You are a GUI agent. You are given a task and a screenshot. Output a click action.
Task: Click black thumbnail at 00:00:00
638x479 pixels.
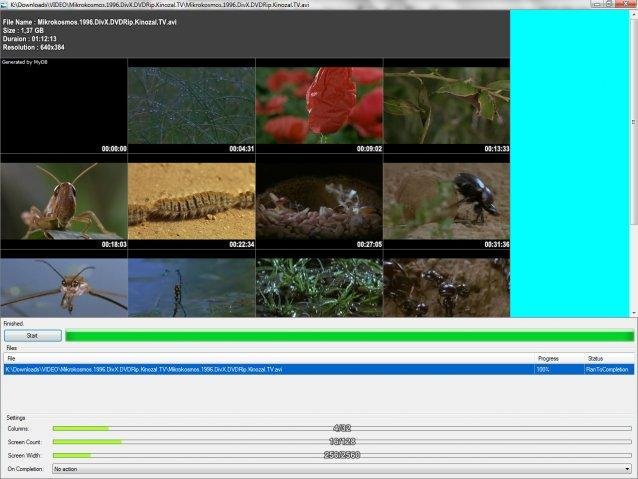coord(64,106)
